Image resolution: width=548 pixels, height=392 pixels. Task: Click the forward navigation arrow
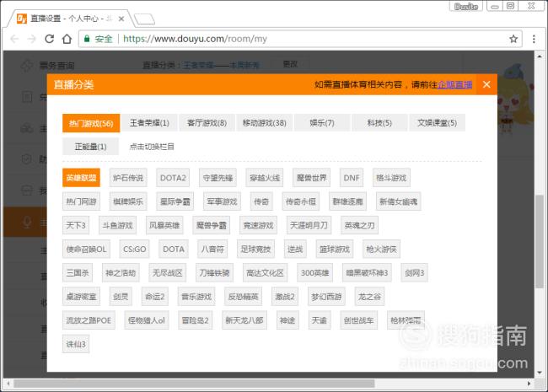(32, 39)
